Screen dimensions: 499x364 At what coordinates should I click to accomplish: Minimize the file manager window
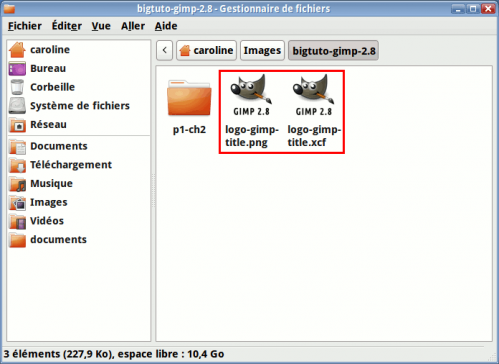pyautogui.click(x=458, y=9)
